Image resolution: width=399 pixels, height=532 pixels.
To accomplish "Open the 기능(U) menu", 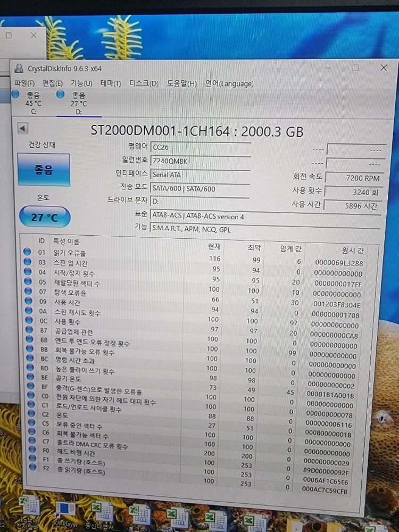I will 81,83.
